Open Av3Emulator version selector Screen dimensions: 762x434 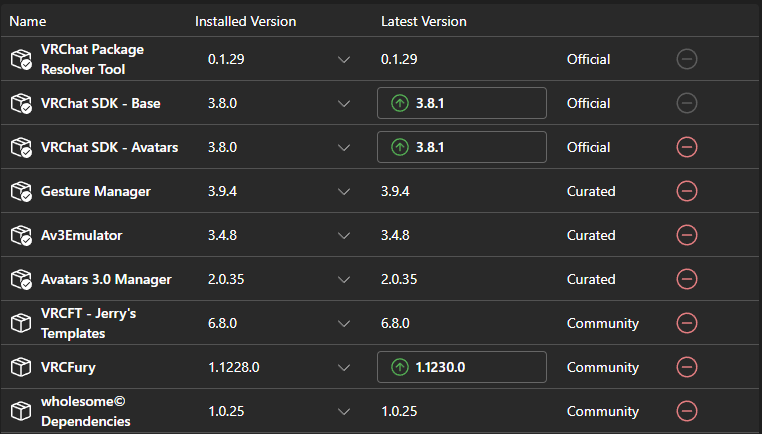pyautogui.click(x=344, y=235)
